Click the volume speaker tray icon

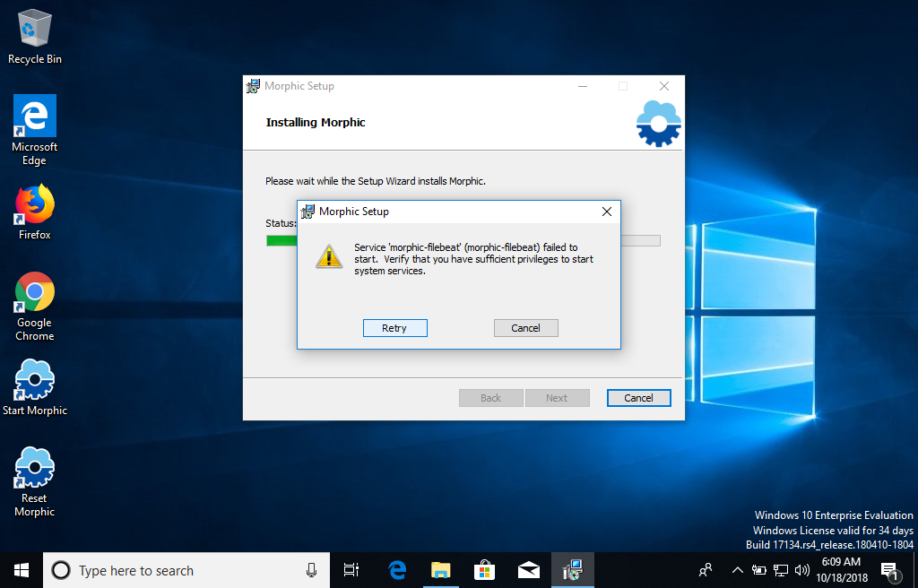coord(802,570)
